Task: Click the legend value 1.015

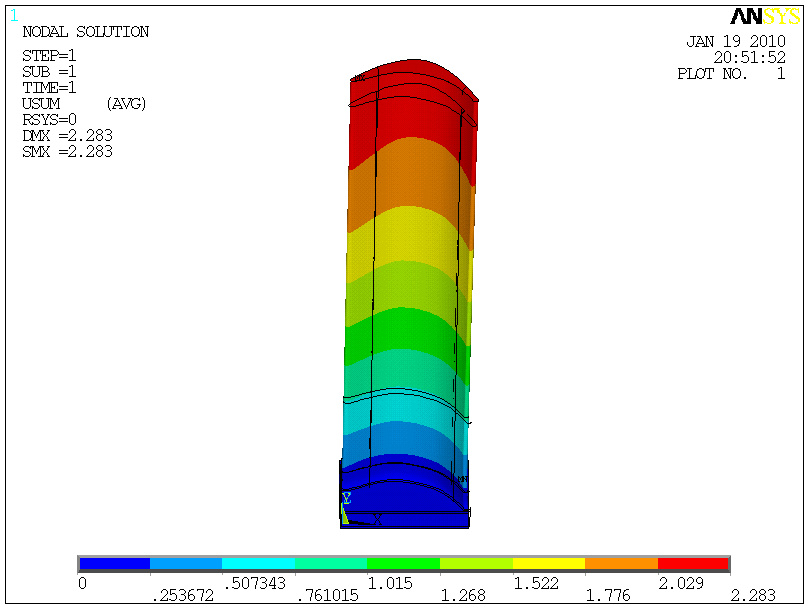Action: tap(390, 584)
